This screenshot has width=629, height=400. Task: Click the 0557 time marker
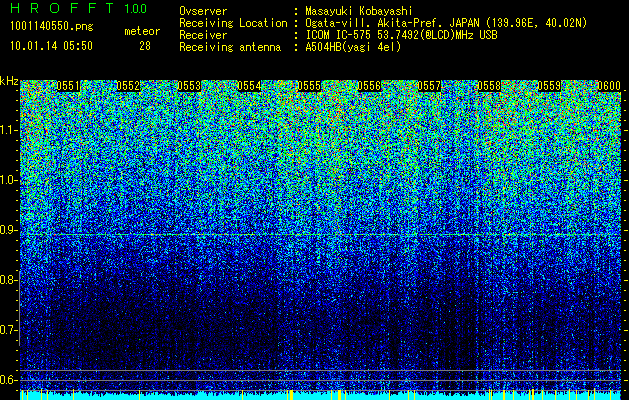[x=429, y=86]
